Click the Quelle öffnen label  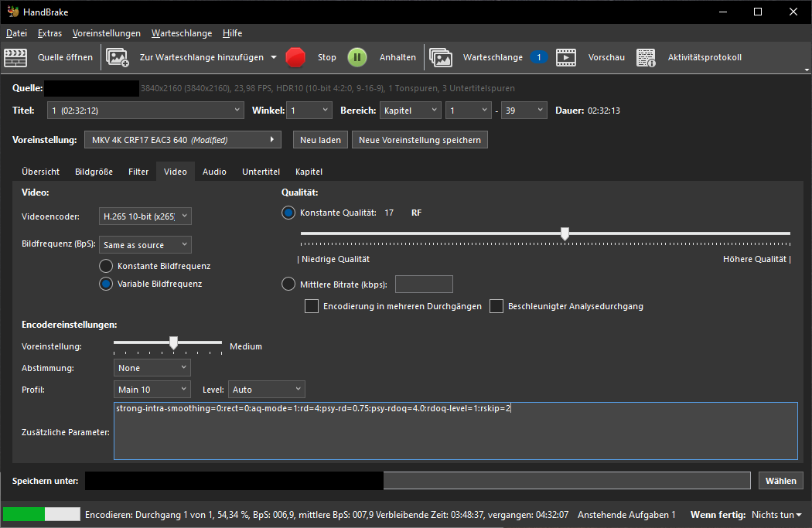point(65,57)
